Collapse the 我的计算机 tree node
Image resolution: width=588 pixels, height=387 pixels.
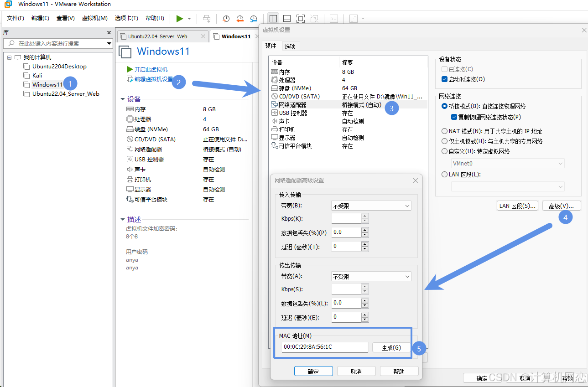tap(9, 57)
